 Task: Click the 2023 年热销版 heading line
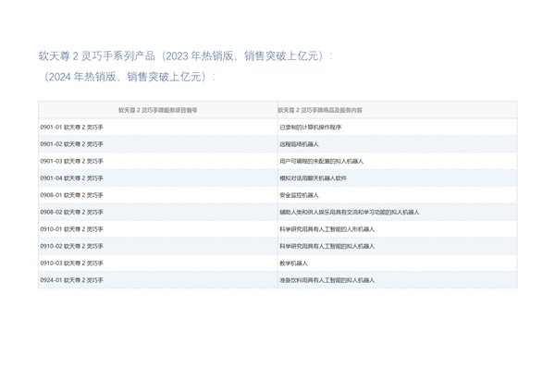coord(185,57)
